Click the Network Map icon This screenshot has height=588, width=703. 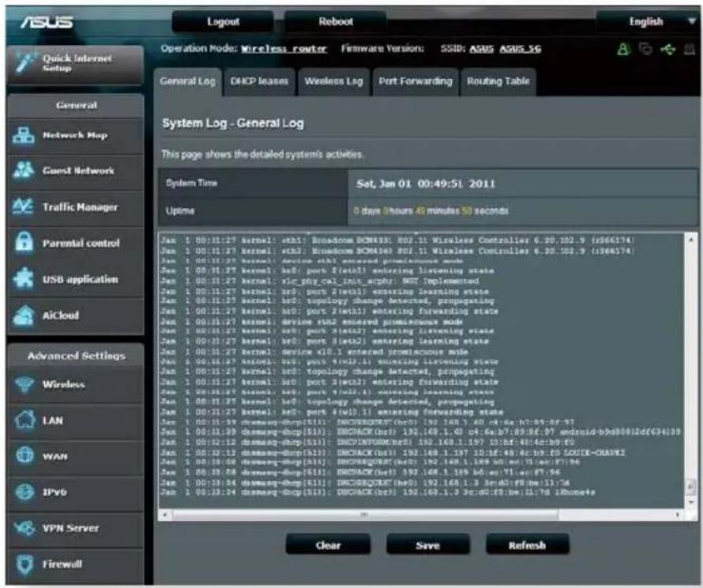pyautogui.click(x=24, y=135)
